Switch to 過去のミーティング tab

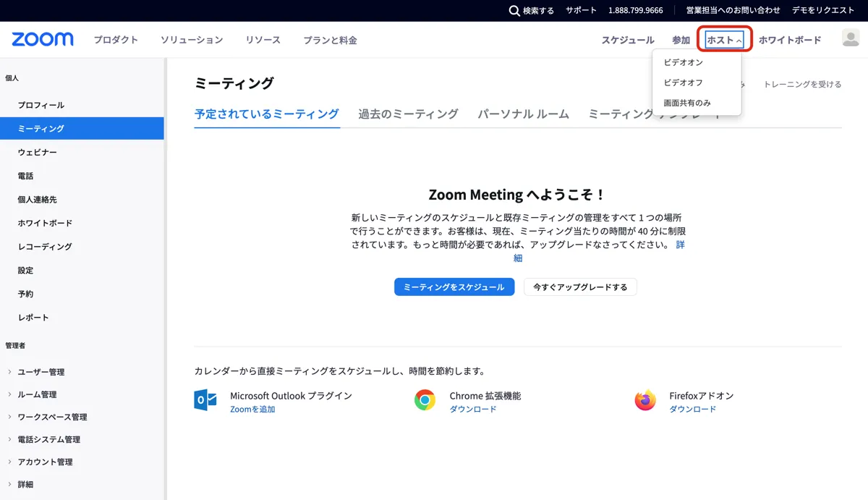coord(408,114)
